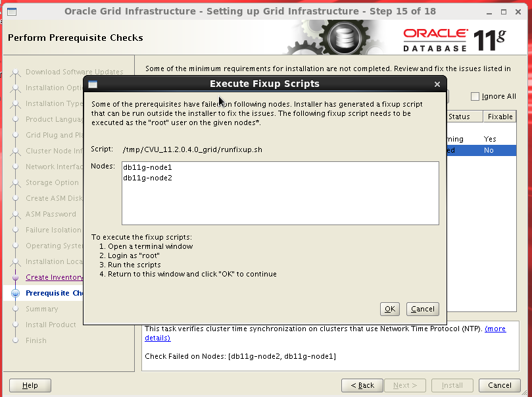The width and height of the screenshot is (532, 397).
Task: Click the Summary step bullet icon
Action: point(15,309)
